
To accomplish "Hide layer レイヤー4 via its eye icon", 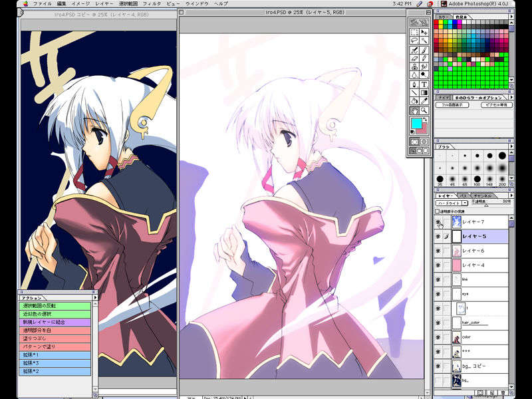I will click(x=438, y=265).
